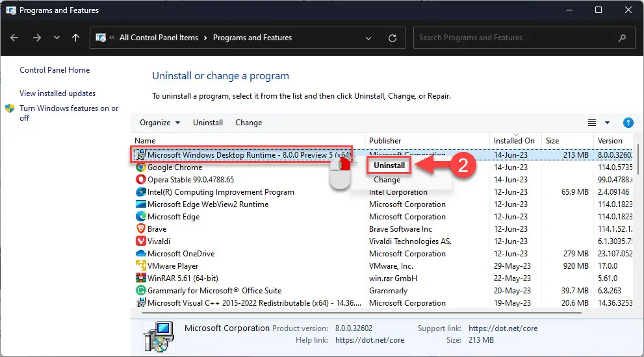Click Uninstall in the toolbar
This screenshot has height=357, width=644.
[x=208, y=123]
